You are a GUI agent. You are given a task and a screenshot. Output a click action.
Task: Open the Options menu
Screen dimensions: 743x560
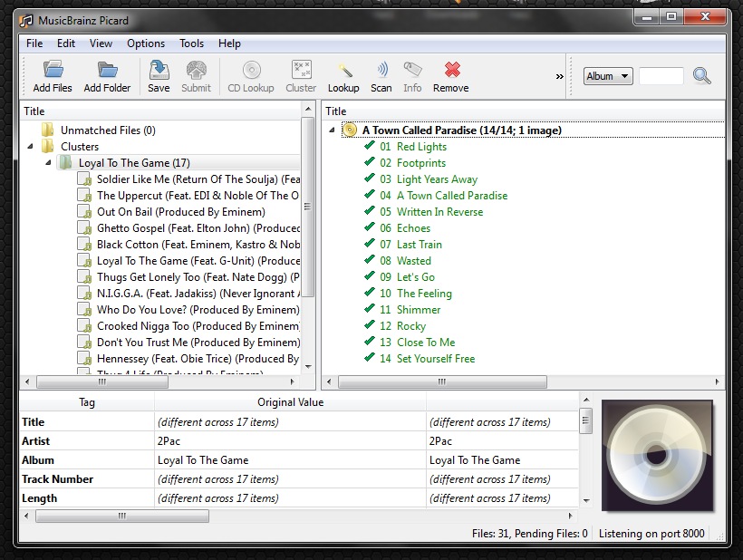tap(146, 43)
